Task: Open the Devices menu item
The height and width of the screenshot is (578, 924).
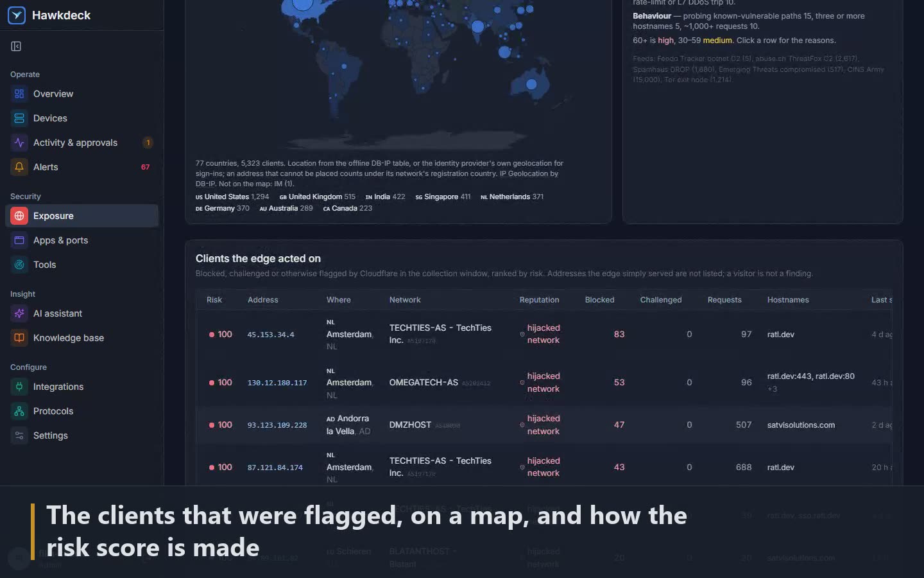Action: click(x=81, y=118)
